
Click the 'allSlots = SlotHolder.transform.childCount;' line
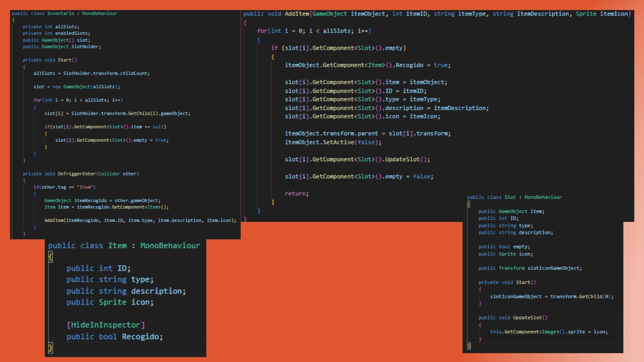click(x=92, y=73)
